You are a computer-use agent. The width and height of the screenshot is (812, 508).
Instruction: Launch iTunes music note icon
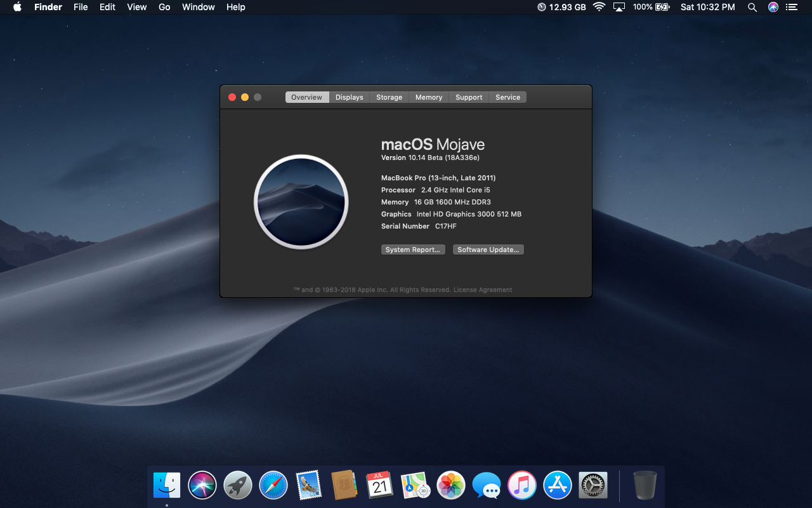point(522,486)
